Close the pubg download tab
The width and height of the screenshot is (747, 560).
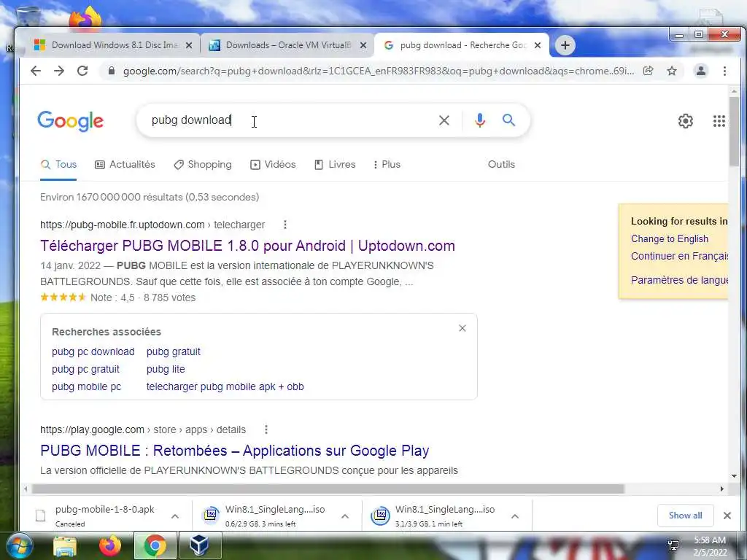click(x=538, y=45)
